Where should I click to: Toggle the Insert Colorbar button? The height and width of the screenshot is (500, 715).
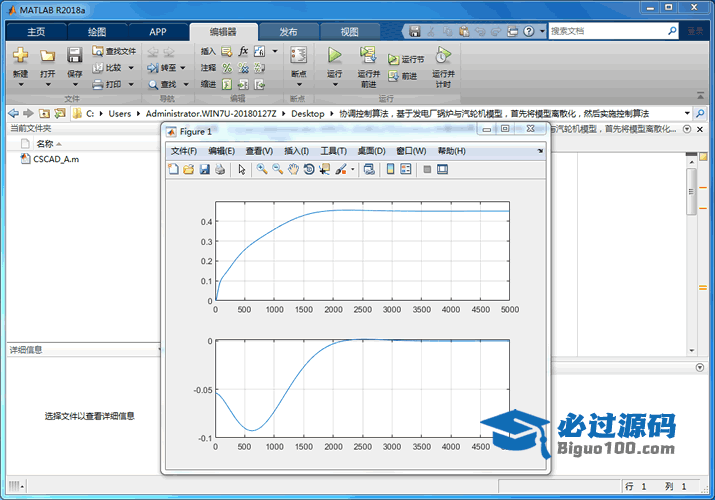390,170
